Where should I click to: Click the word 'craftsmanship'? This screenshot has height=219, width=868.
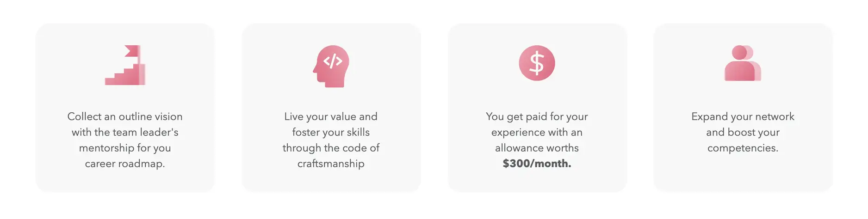[x=331, y=164]
